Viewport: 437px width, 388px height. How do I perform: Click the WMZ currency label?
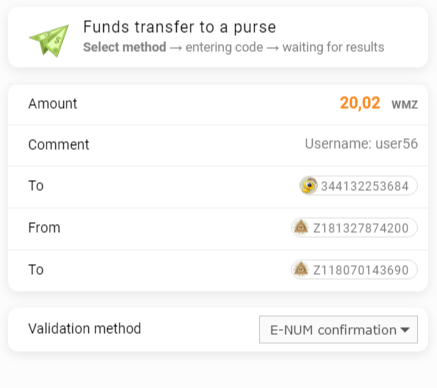tap(405, 105)
